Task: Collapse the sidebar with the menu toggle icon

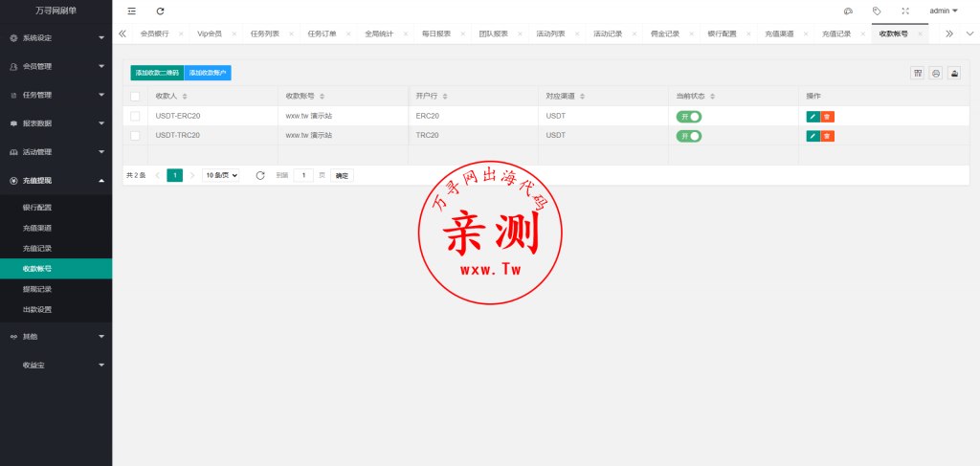Action: click(131, 11)
